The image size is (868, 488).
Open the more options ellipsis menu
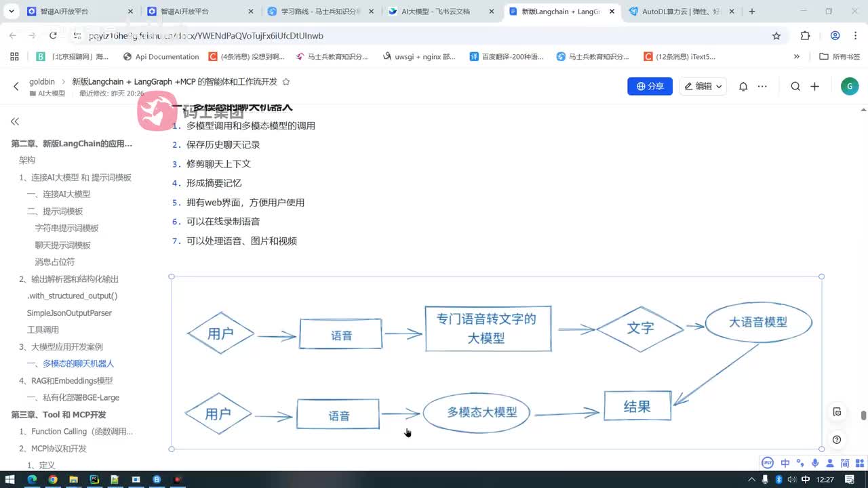(762, 86)
